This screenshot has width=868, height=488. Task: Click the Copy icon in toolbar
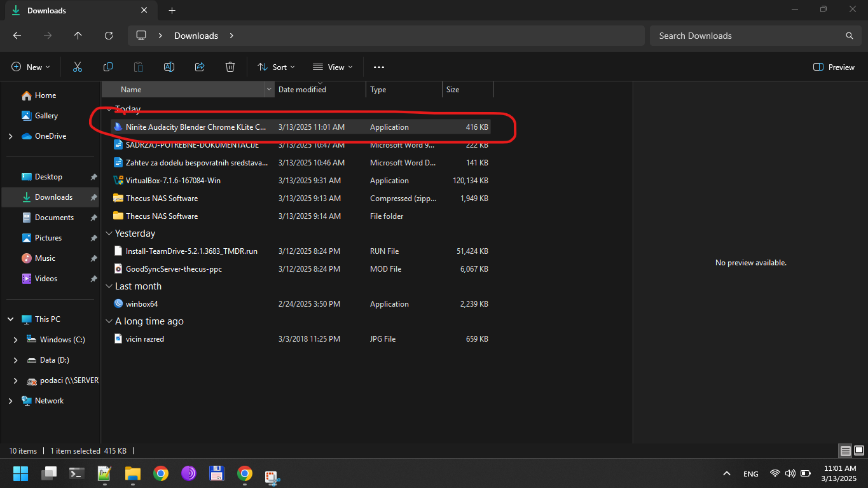click(x=108, y=67)
